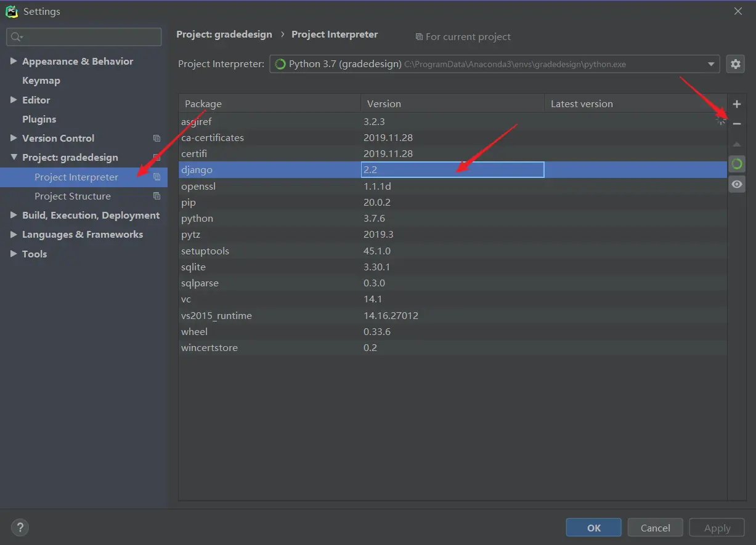
Task: Close the Settings dialog window
Action: (738, 11)
